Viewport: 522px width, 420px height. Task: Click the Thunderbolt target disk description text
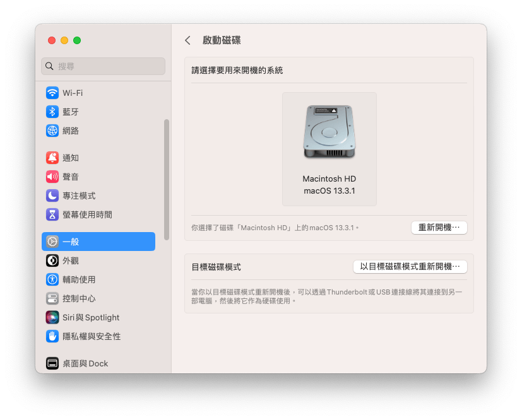pos(326,296)
